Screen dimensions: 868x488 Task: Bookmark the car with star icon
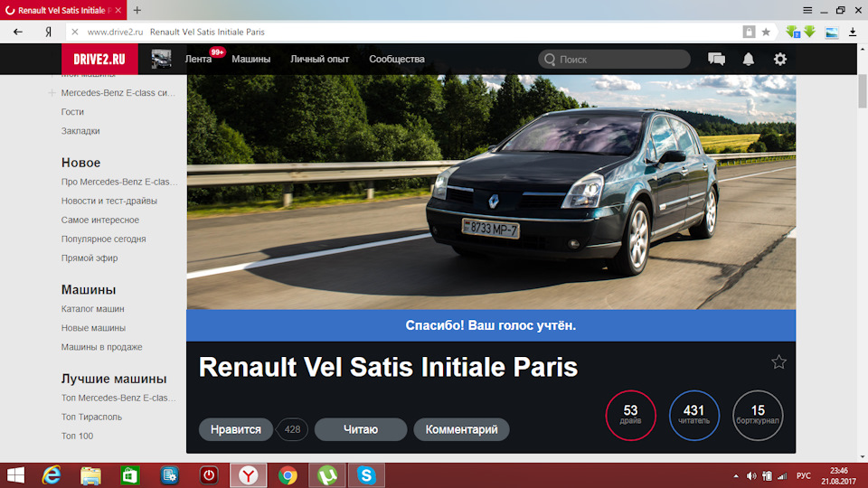pyautogui.click(x=778, y=361)
